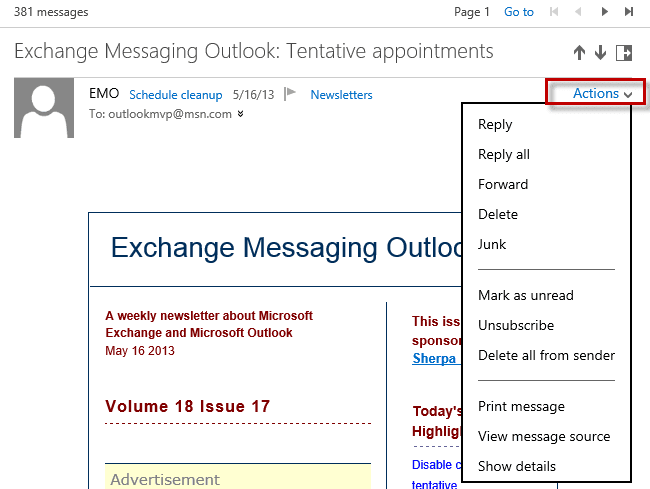Expand the recipient details chevron
The image size is (650, 489).
(240, 114)
